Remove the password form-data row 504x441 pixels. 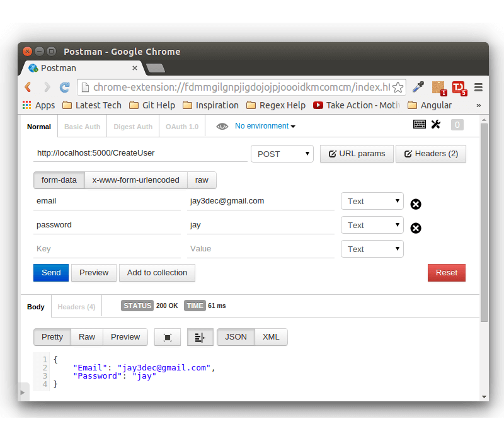pos(416,228)
